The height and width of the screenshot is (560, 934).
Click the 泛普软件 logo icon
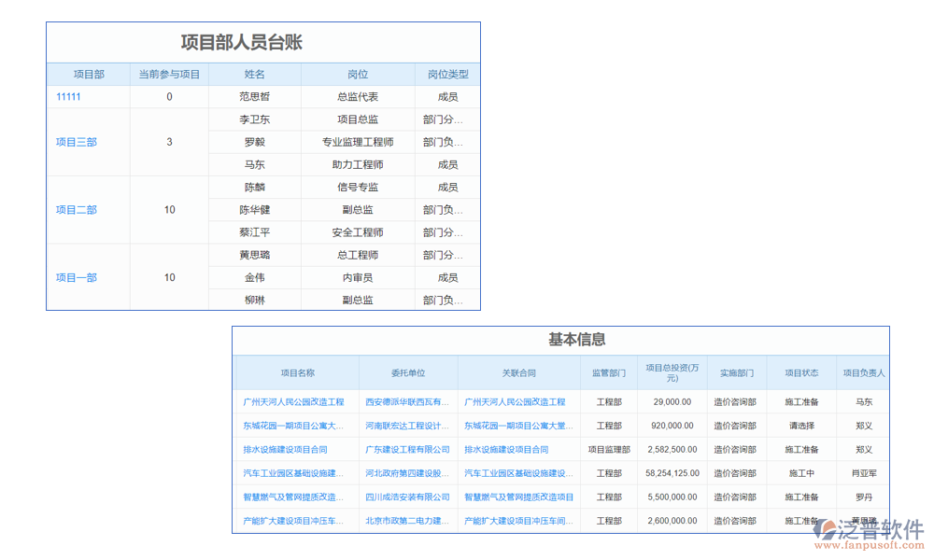tap(828, 527)
